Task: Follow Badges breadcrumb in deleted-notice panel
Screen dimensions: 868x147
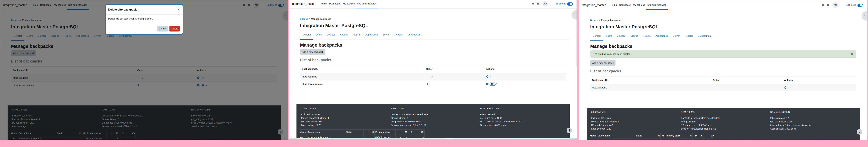Action: coord(594,20)
